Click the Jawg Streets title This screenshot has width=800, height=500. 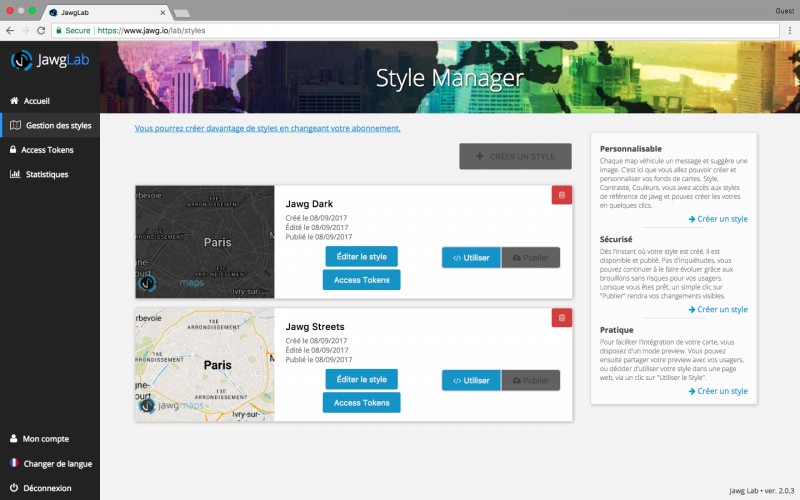click(x=315, y=327)
